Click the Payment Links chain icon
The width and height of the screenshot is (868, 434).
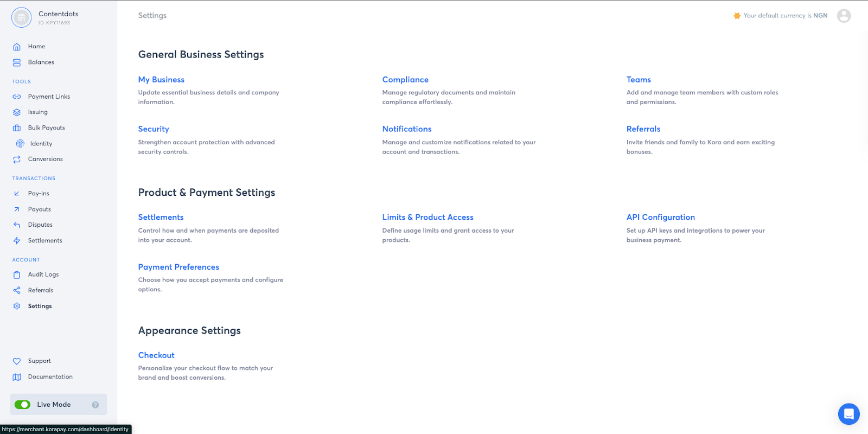(x=17, y=97)
